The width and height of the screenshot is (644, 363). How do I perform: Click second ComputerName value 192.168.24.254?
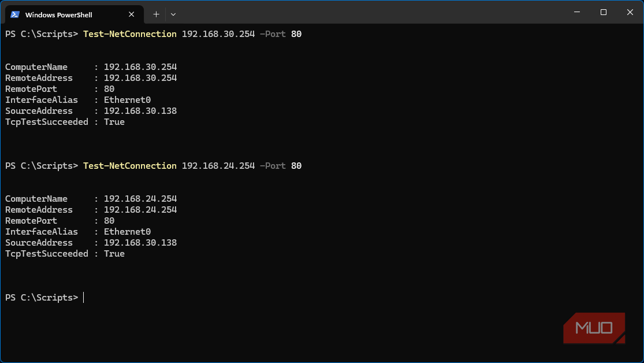pyautogui.click(x=140, y=199)
